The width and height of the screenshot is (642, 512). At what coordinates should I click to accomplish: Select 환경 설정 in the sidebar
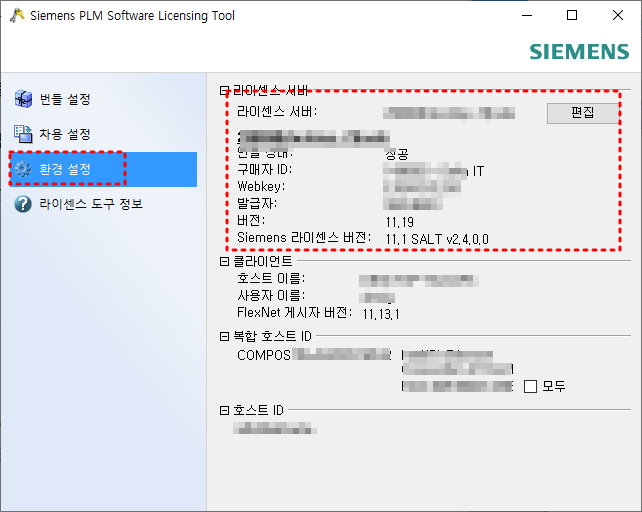coord(103,169)
